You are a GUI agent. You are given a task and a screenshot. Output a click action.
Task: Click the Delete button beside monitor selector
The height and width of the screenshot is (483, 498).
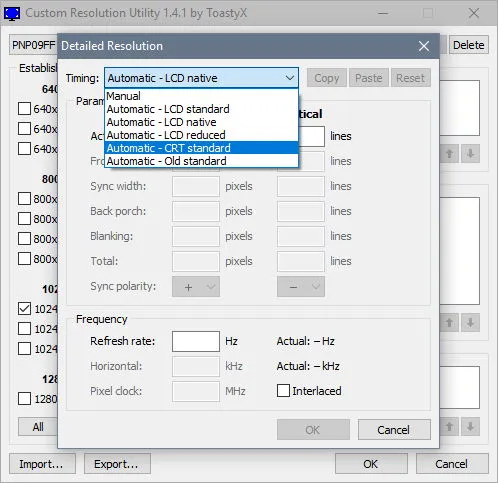coord(469,45)
